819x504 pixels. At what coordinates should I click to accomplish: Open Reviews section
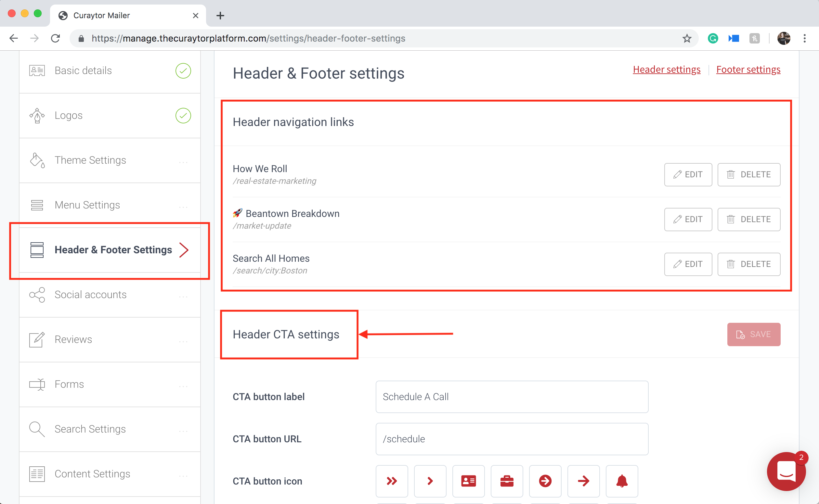(x=110, y=339)
